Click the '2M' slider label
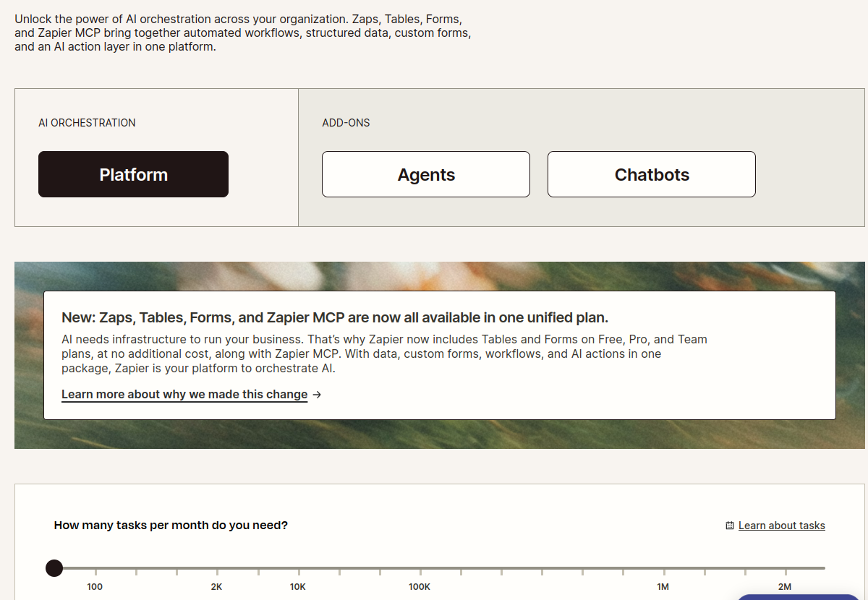Image resolution: width=868 pixels, height=600 pixels. point(785,587)
